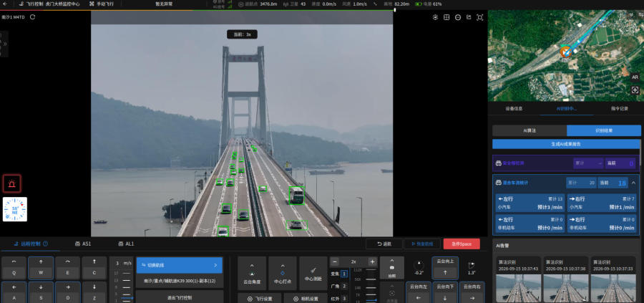Viewport: 644px width, 303px height.
Task: Click the share/export icon above video
Action: coord(469,17)
